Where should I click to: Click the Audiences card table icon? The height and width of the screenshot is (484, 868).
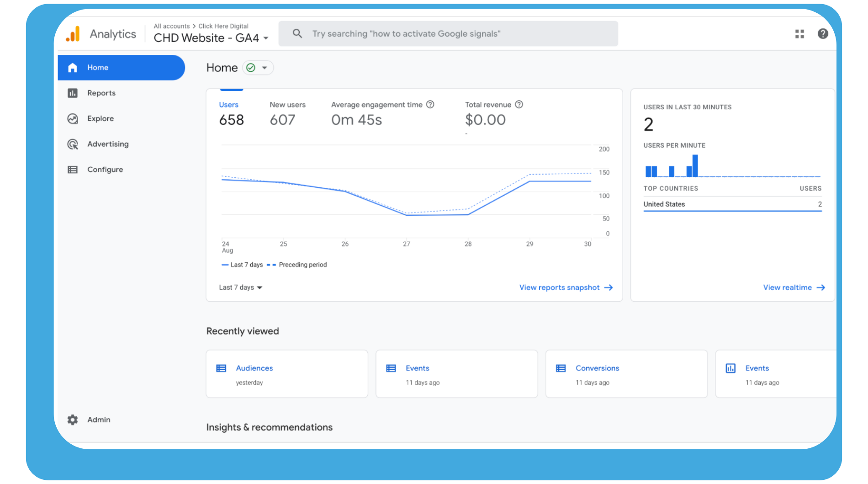tap(222, 368)
